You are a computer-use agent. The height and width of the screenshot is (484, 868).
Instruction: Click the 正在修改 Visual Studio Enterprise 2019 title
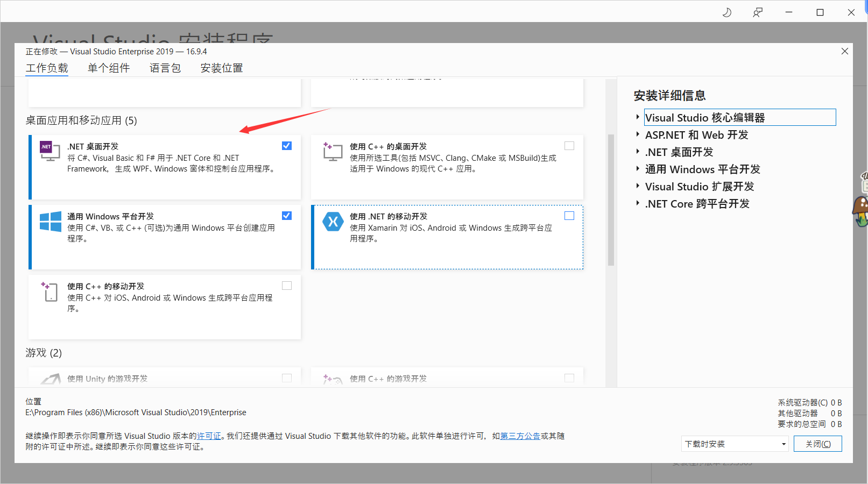116,52
